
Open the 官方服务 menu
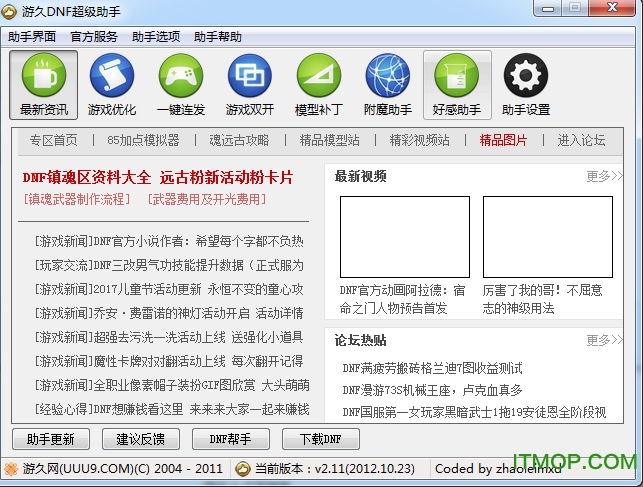point(94,37)
